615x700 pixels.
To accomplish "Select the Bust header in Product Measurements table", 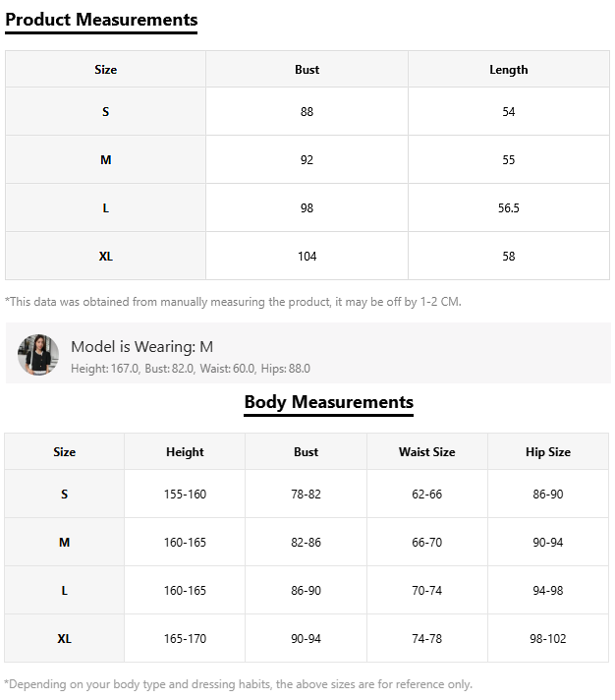I will pos(307,70).
